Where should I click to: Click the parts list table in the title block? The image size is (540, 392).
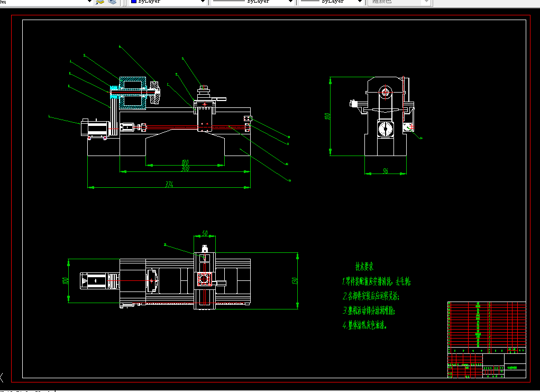click(x=487, y=324)
